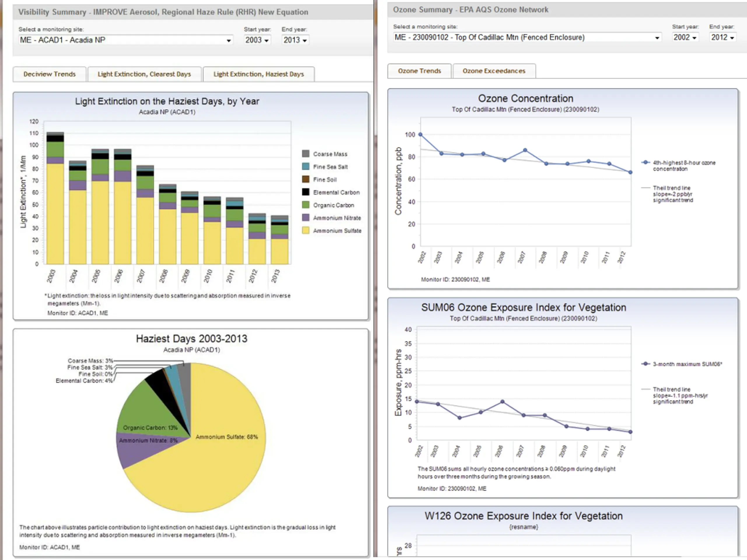The height and width of the screenshot is (560, 747).
Task: Open the ozone start year 2002 dropdown
Action: 685,37
